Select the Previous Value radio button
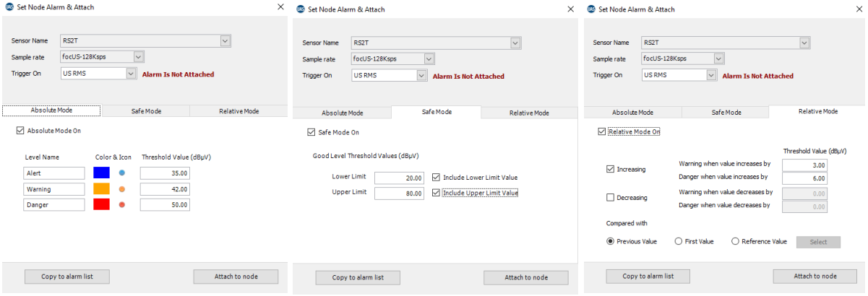The height and width of the screenshot is (296, 868). [611, 241]
